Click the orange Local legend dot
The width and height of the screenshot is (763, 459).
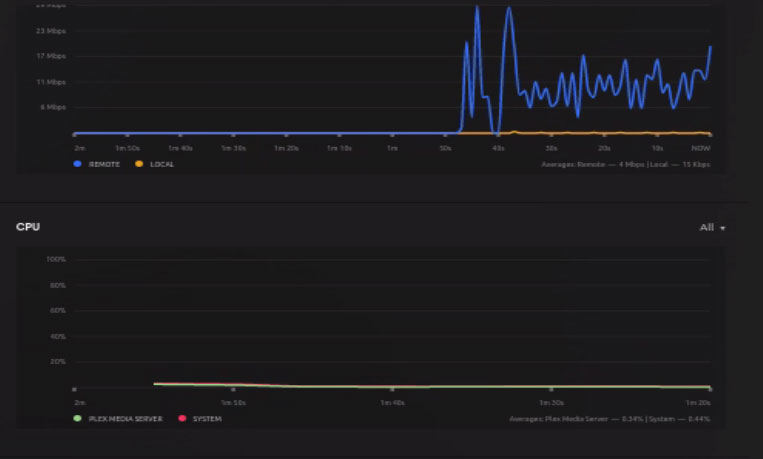[139, 164]
